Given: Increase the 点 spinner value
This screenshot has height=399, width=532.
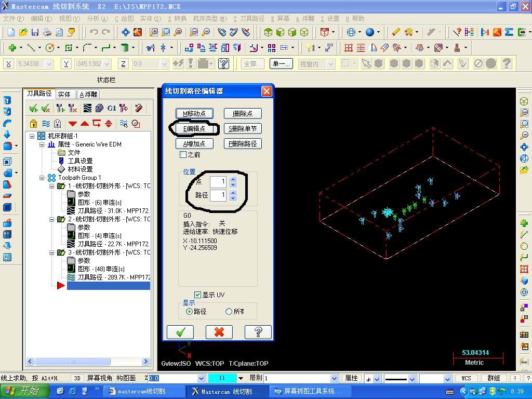Looking at the screenshot, I should click(233, 179).
